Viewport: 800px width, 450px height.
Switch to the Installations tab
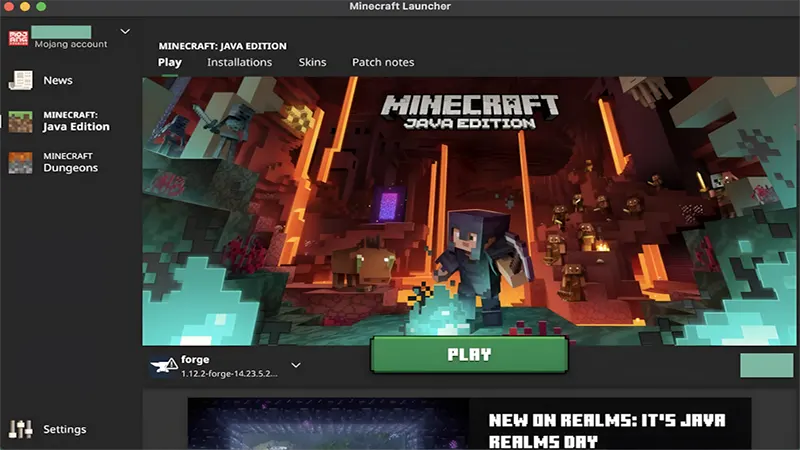pos(239,62)
